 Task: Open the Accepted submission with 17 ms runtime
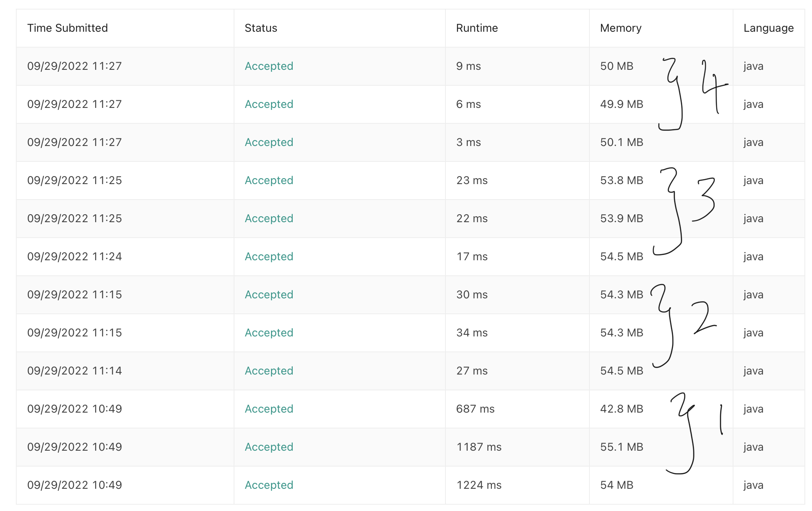click(269, 257)
